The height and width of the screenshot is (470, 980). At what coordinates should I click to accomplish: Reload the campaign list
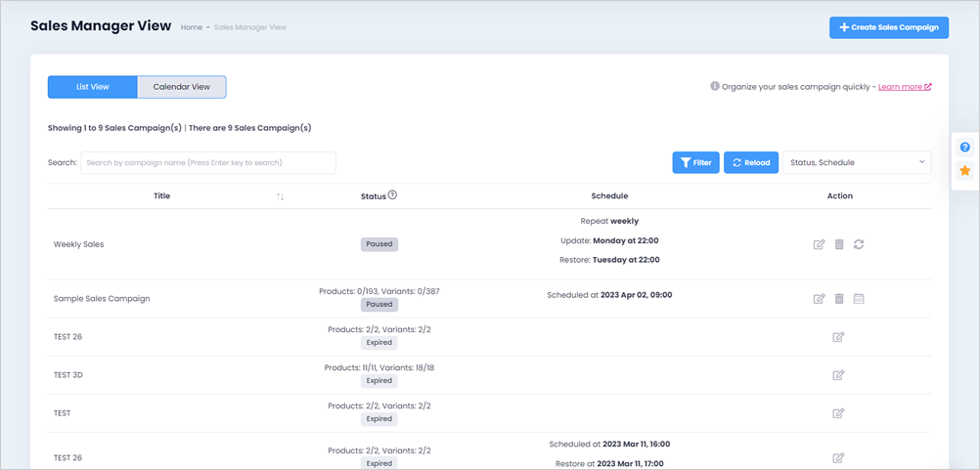(x=751, y=162)
